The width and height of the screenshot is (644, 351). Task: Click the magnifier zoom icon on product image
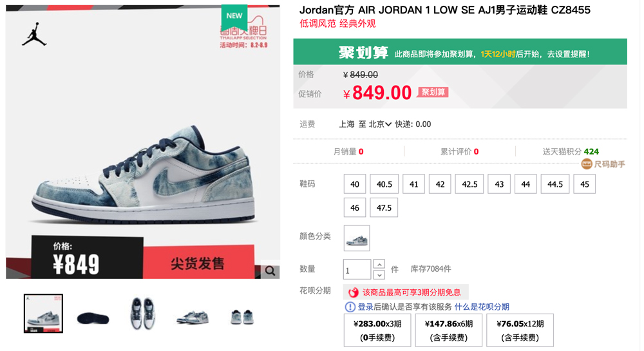coord(270,271)
